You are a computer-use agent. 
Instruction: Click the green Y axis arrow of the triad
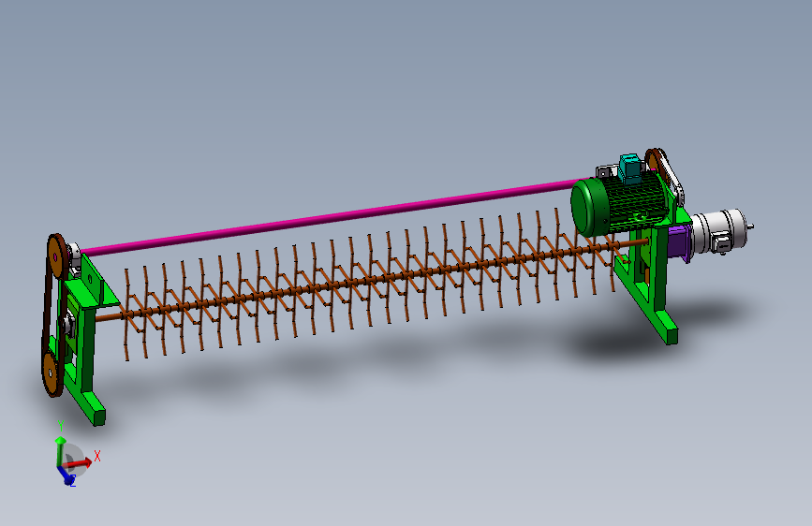60,449
